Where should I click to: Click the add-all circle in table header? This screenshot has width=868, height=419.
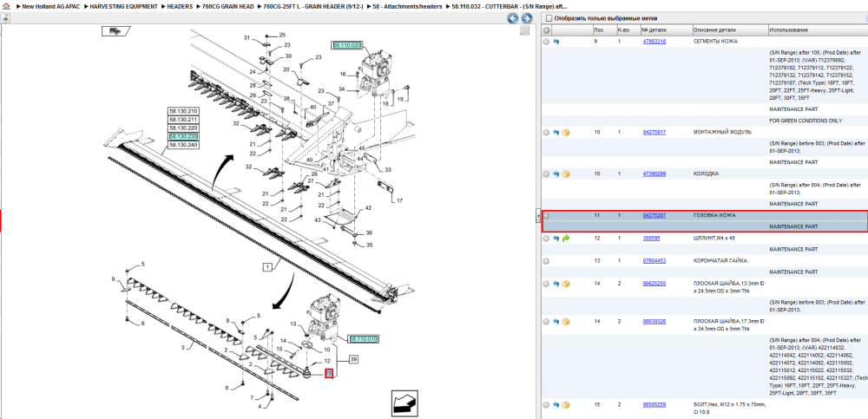[546, 29]
